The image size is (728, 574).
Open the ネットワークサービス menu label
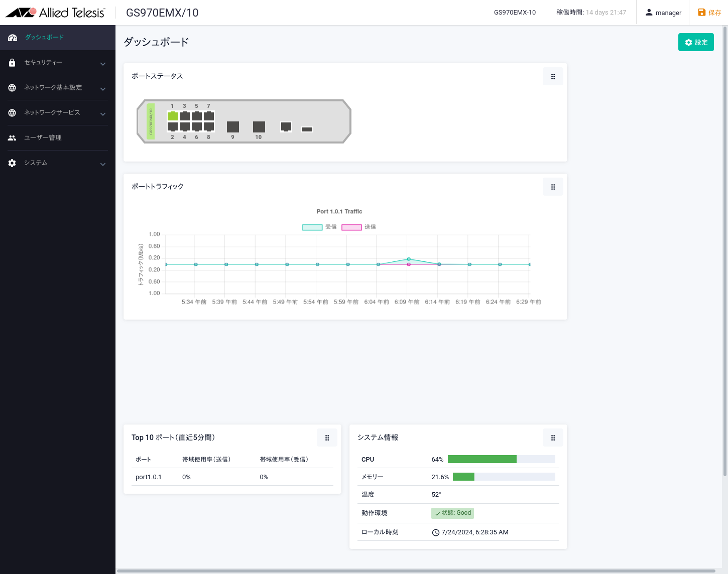[52, 113]
